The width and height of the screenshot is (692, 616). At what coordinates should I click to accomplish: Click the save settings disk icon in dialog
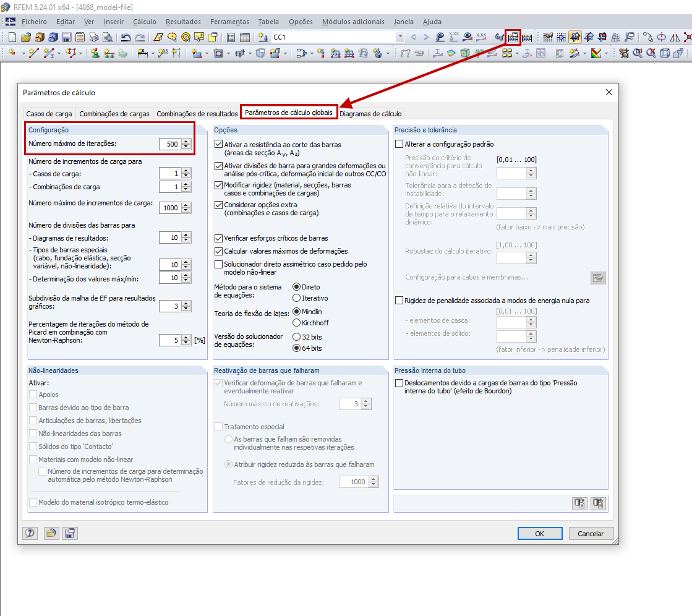pos(70,533)
